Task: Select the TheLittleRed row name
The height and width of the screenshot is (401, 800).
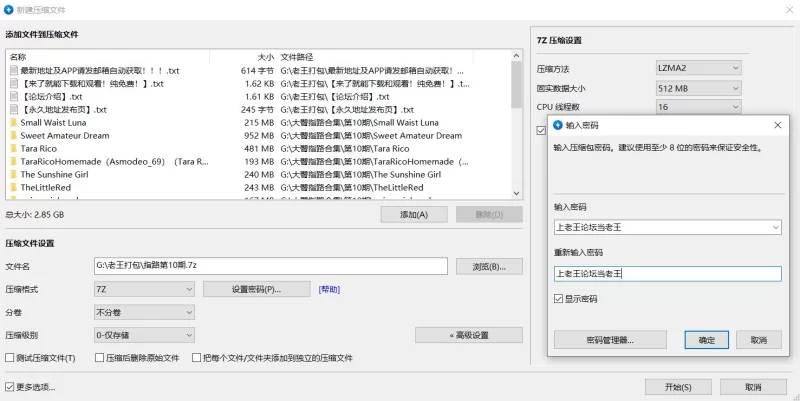Action: 45,187
